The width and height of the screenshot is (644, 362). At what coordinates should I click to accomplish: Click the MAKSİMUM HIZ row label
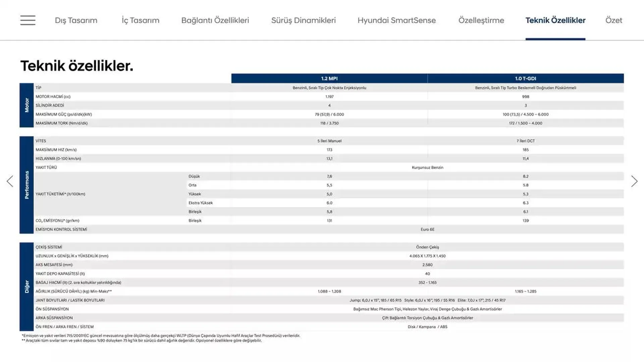56,150
